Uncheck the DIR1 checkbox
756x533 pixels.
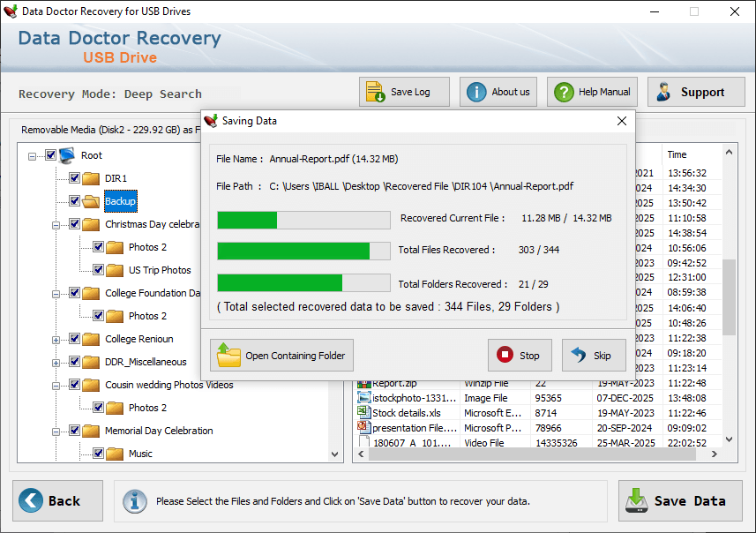(74, 178)
